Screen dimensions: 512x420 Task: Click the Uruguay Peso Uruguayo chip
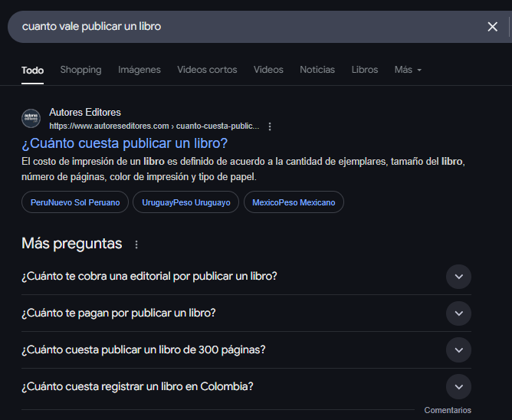pos(186,202)
